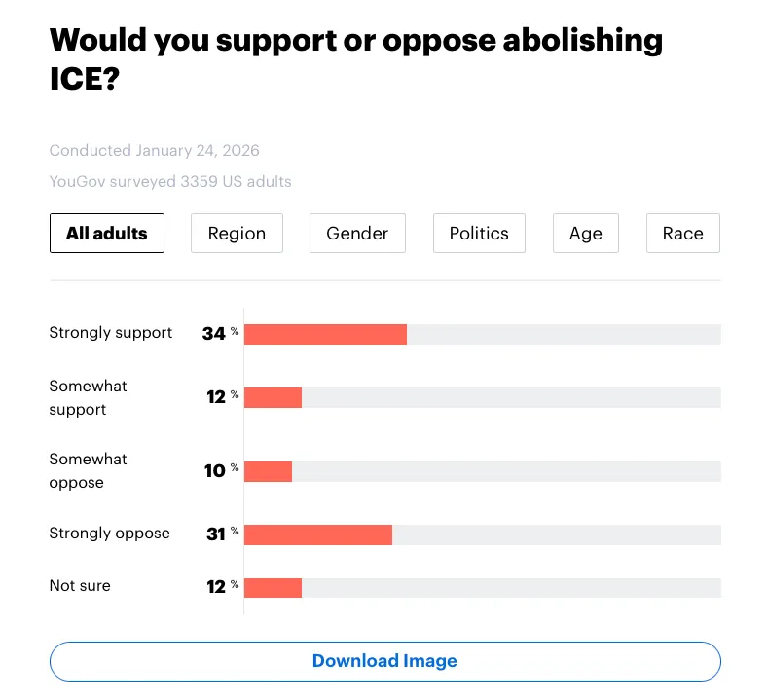
Task: Click the Not sure label
Action: tap(80, 586)
